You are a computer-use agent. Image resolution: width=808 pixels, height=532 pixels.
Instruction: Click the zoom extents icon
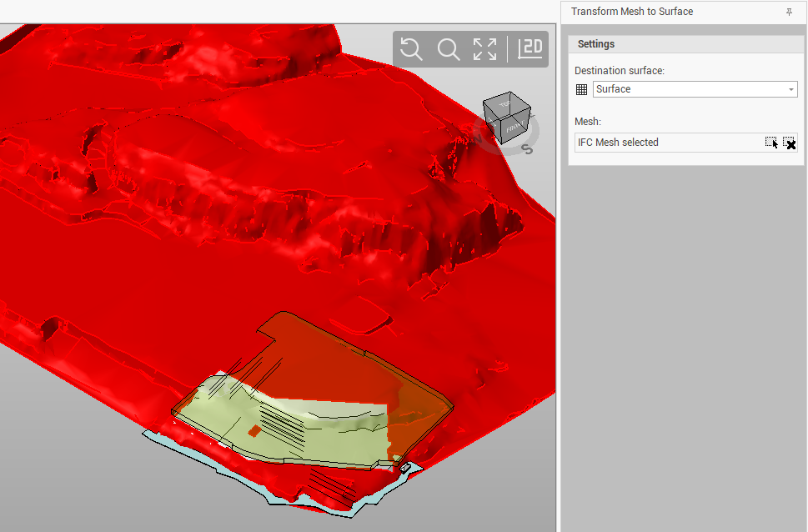(484, 49)
